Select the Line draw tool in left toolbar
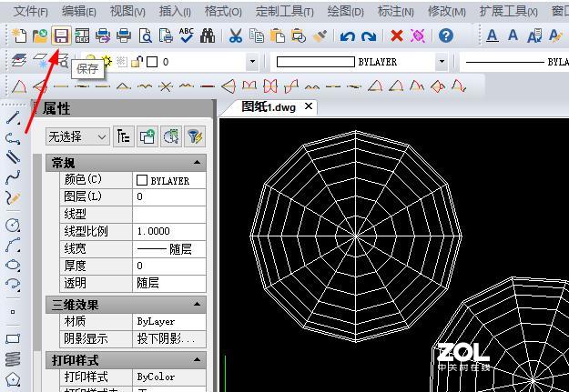Image resolution: width=569 pixels, height=392 pixels. click(x=13, y=118)
